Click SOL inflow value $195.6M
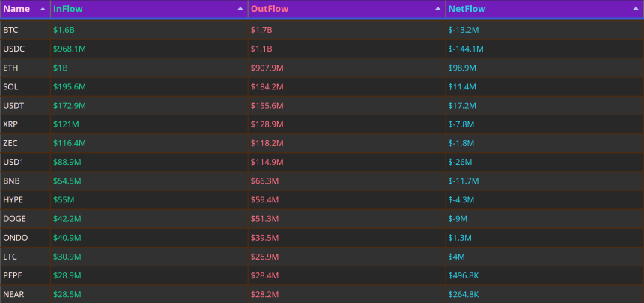Screen dimensions: 644x303 (70, 87)
